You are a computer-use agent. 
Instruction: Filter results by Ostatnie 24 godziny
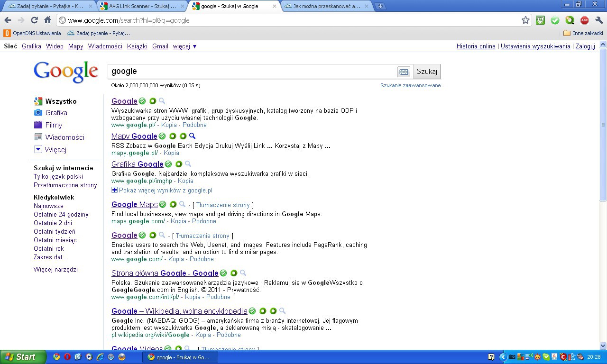61,215
